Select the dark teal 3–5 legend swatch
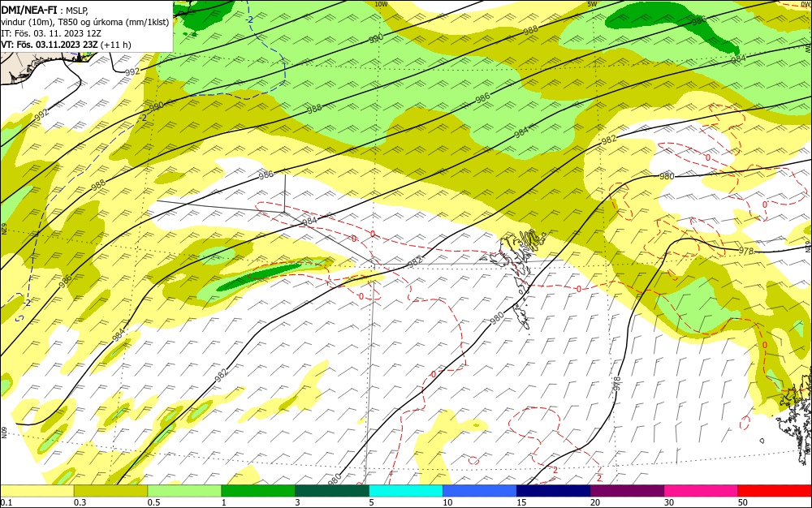Viewport: 812px width, 508px height. 332,491
